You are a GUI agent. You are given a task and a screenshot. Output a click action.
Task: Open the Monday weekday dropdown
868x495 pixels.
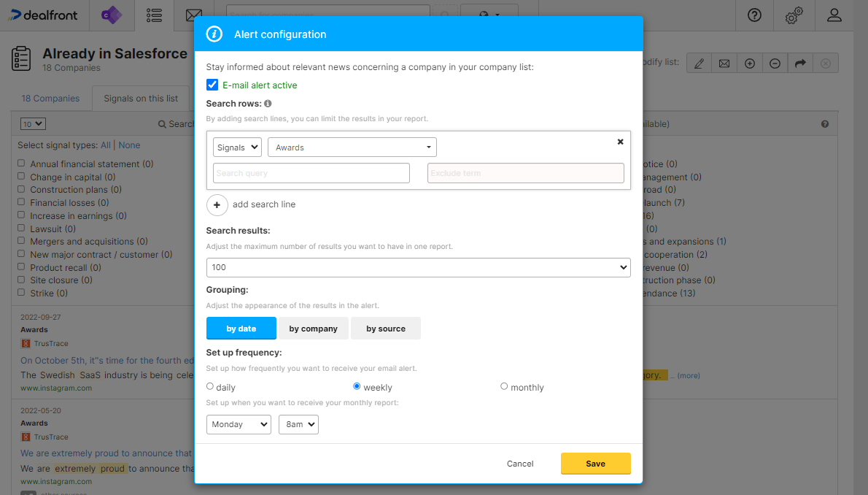pyautogui.click(x=239, y=424)
